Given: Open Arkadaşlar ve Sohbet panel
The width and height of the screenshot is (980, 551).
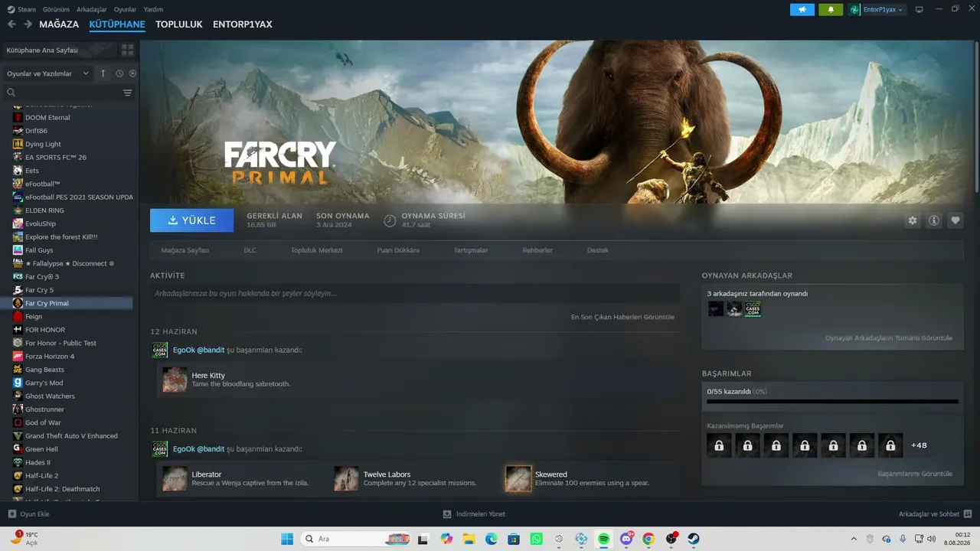Looking at the screenshot, I should 936,514.
